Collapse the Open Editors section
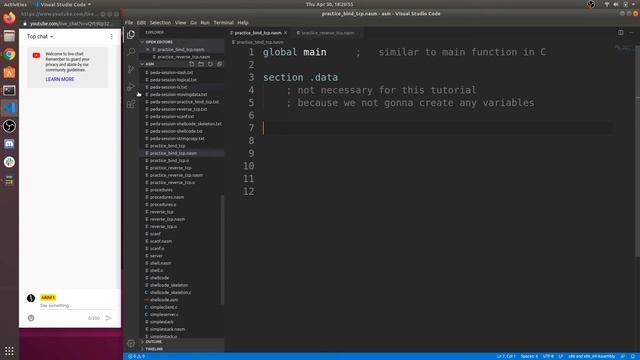The image size is (640, 360). pos(182,42)
